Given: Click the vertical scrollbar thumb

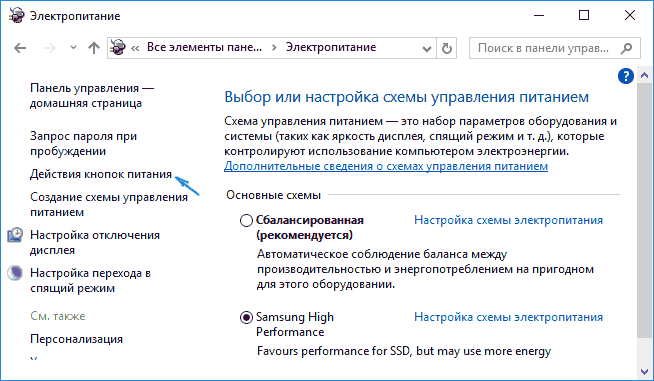Looking at the screenshot, I should tap(644, 211).
